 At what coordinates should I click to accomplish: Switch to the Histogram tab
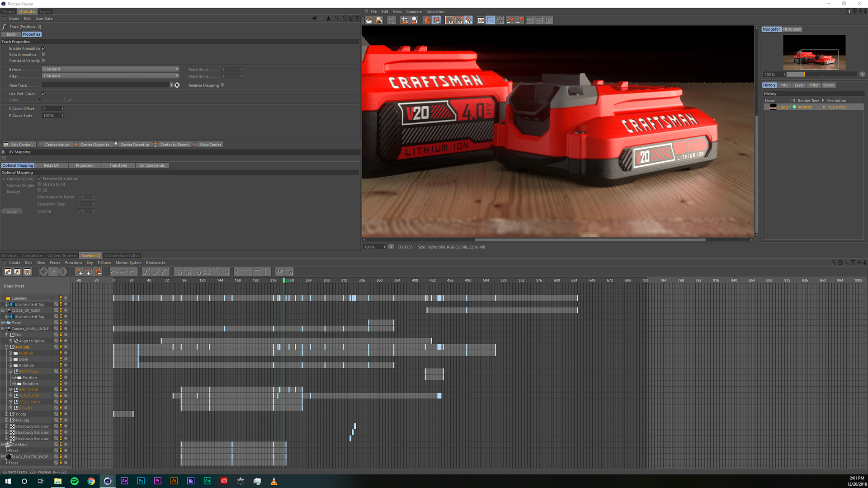click(x=792, y=29)
